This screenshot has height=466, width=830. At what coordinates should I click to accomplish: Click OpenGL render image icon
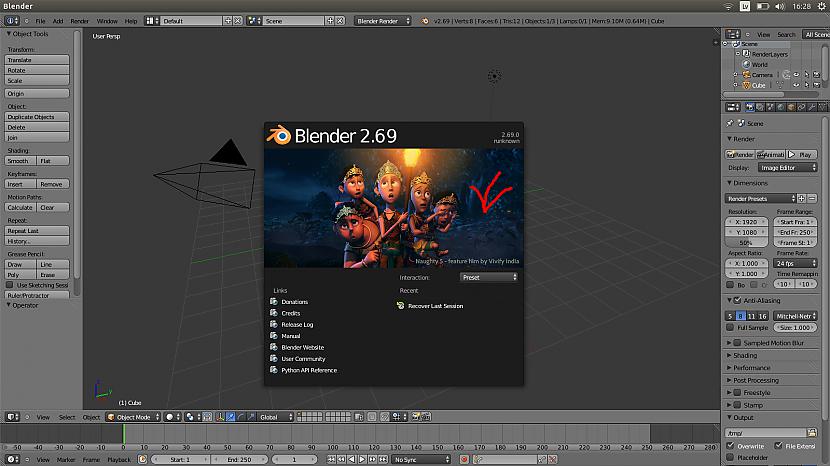(415, 417)
